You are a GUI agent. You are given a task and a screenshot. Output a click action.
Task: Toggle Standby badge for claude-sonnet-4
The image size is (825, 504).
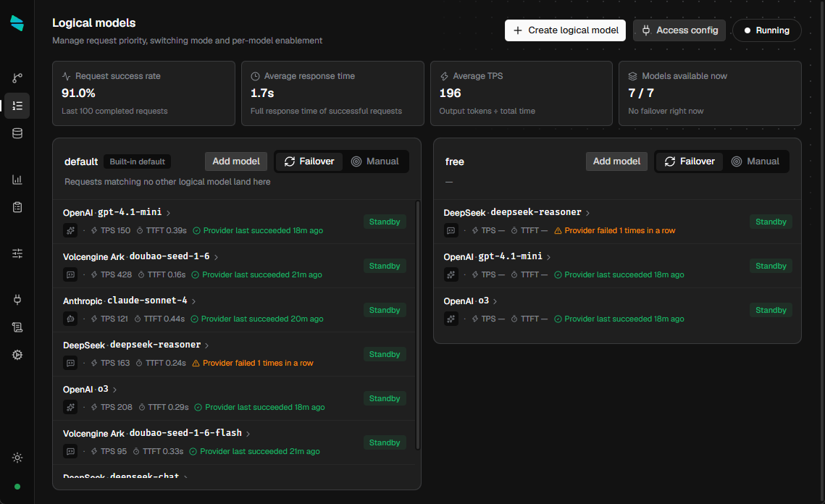[x=385, y=311]
